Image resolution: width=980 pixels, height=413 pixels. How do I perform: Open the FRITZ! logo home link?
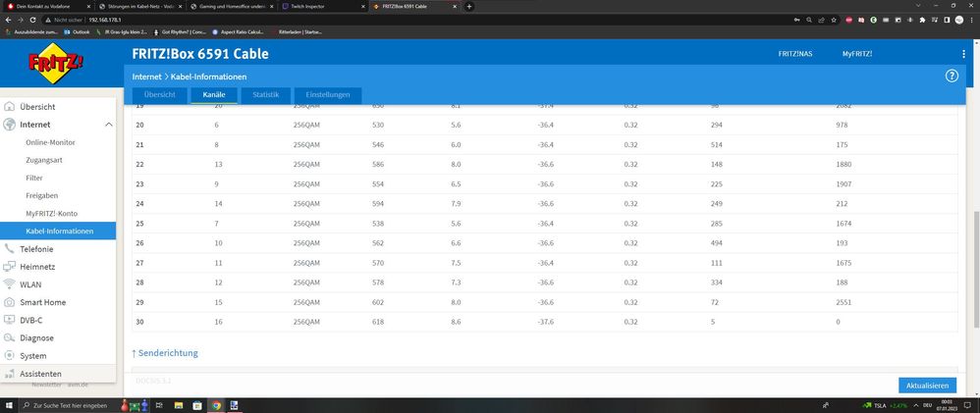(55, 63)
